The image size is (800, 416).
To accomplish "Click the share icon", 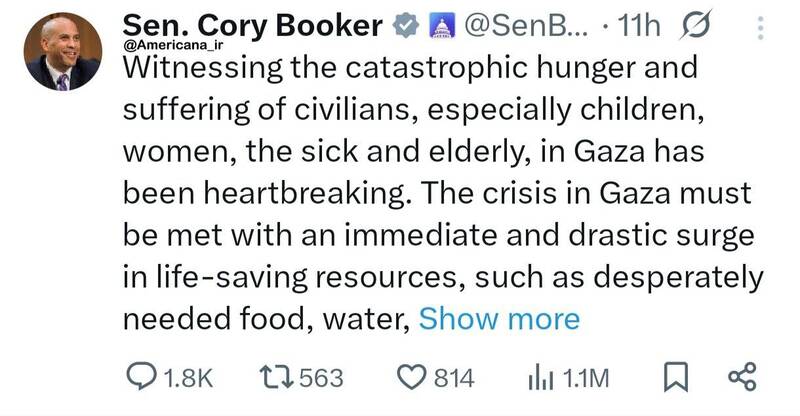I will pos(740,377).
